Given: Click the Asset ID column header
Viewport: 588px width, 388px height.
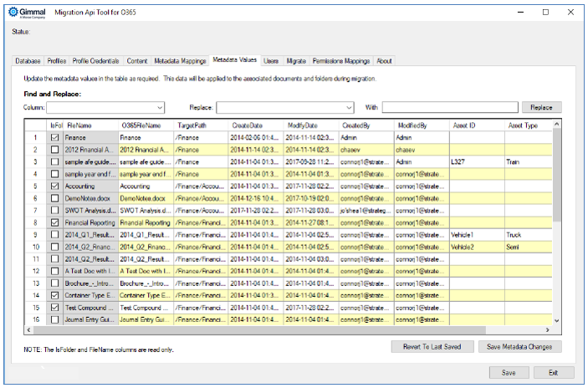Looking at the screenshot, I should (474, 125).
